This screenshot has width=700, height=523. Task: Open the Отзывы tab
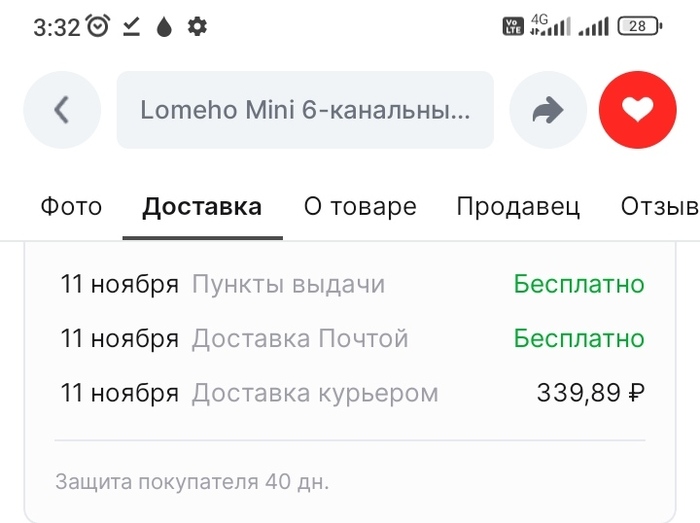(659, 207)
